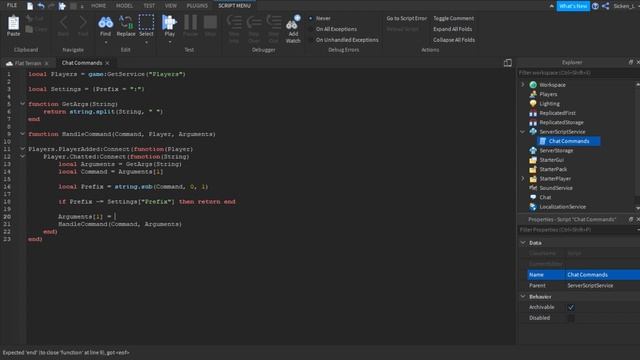Expand the StarterPlayer tree node
The image size is (640, 360).
pos(523,179)
